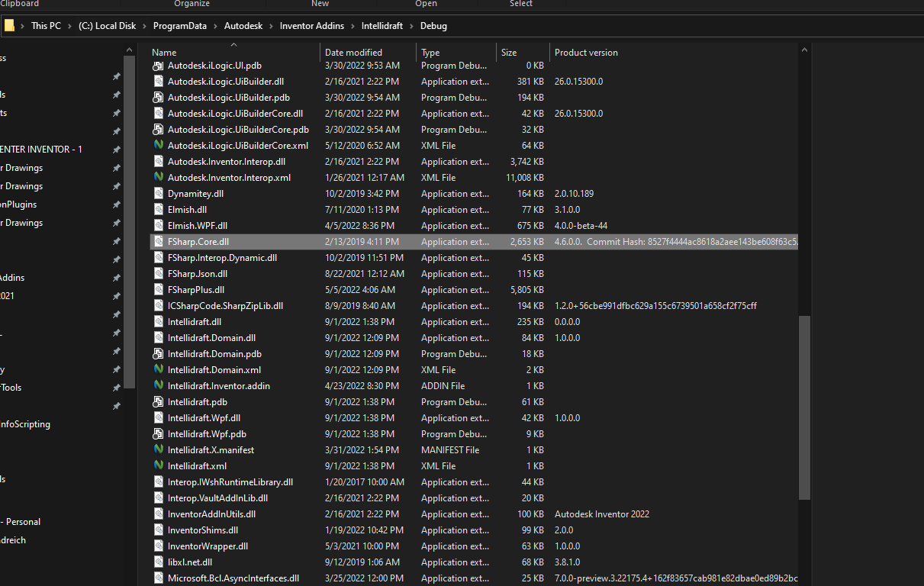The image size is (924, 586).
Task: Click the icon of ICSharpCode.SharpZipLib.dll
Action: click(x=159, y=306)
